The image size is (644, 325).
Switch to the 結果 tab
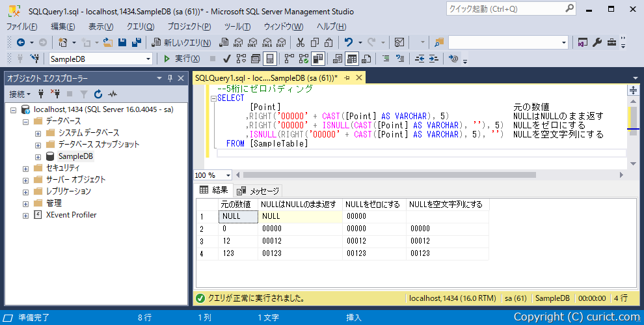[x=215, y=190]
